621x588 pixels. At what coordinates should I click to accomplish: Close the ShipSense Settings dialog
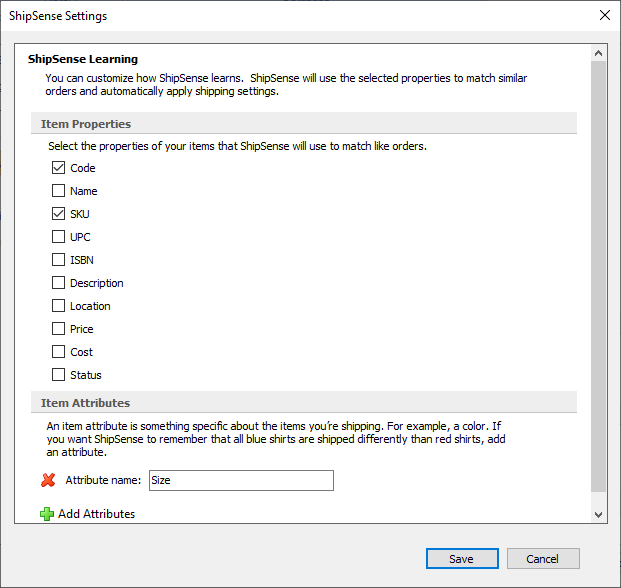click(x=603, y=16)
